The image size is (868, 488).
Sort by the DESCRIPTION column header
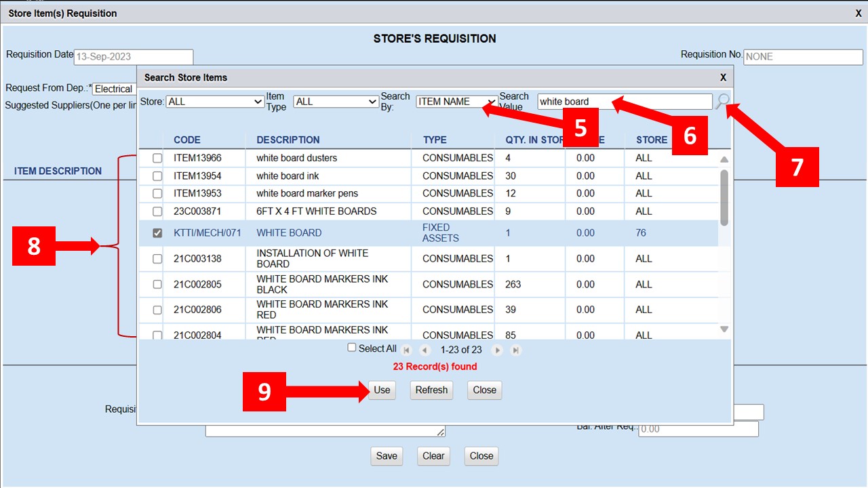[x=288, y=140]
